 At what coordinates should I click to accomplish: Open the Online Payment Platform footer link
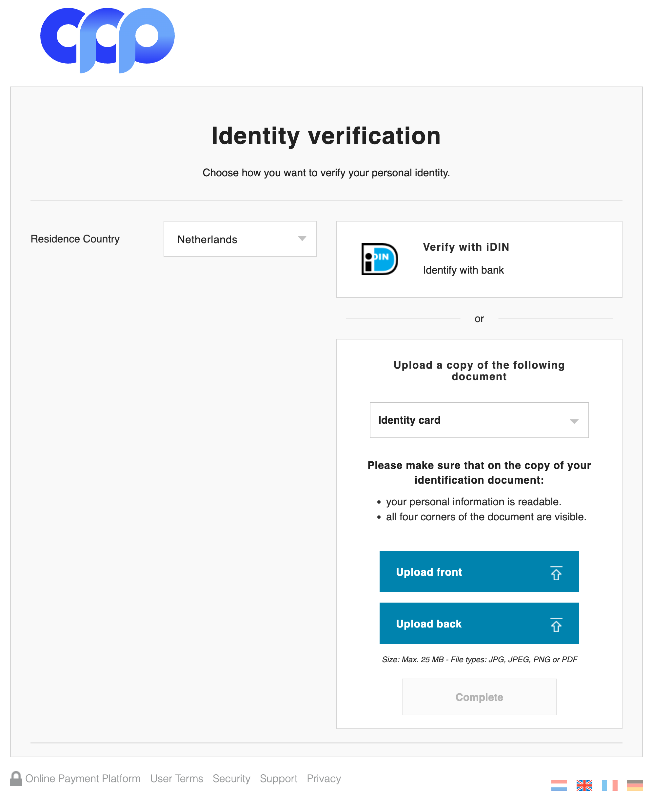click(x=83, y=778)
